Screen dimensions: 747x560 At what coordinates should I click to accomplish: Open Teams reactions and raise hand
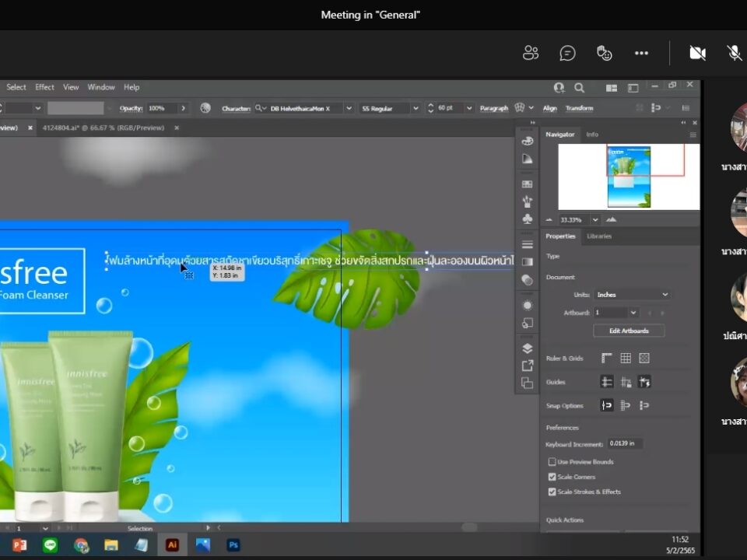click(x=604, y=53)
